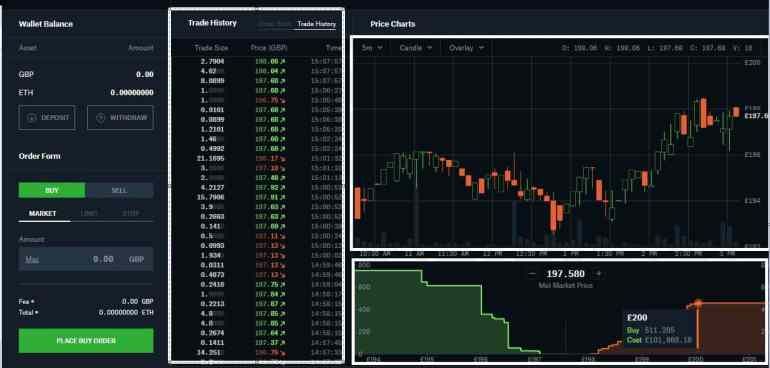770x368 pixels.
Task: Open the 5m time interval dropdown
Action: point(372,48)
